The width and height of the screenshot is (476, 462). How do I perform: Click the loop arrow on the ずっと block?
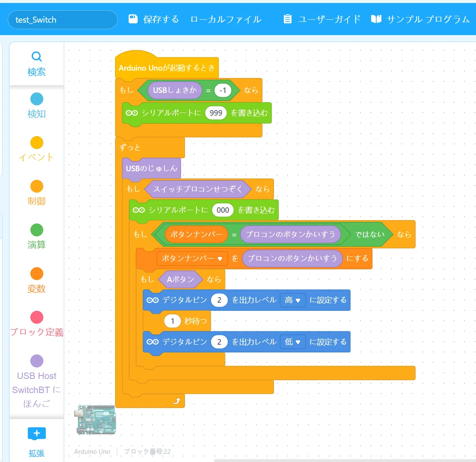(177, 401)
